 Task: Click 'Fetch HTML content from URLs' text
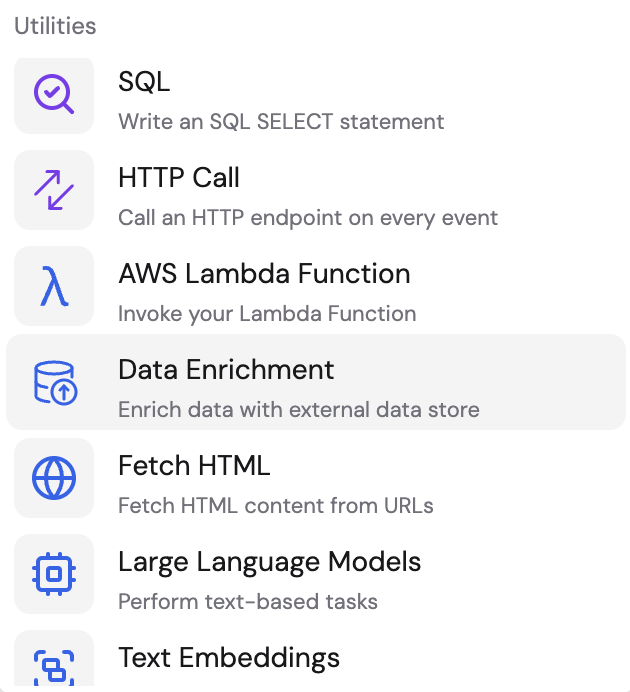point(276,506)
